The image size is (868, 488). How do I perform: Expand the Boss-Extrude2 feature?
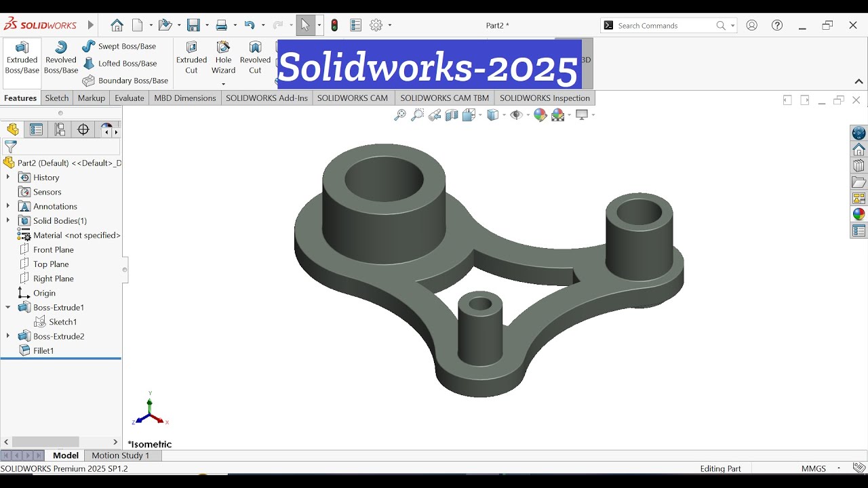tap(8, 336)
